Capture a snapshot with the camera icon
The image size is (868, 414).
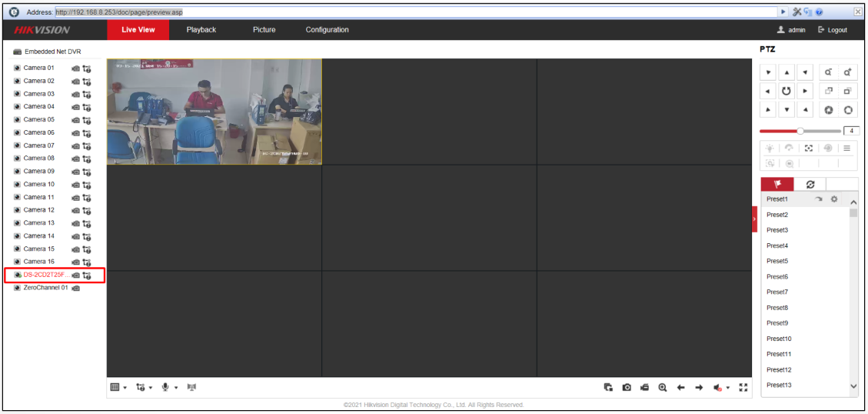click(x=627, y=387)
